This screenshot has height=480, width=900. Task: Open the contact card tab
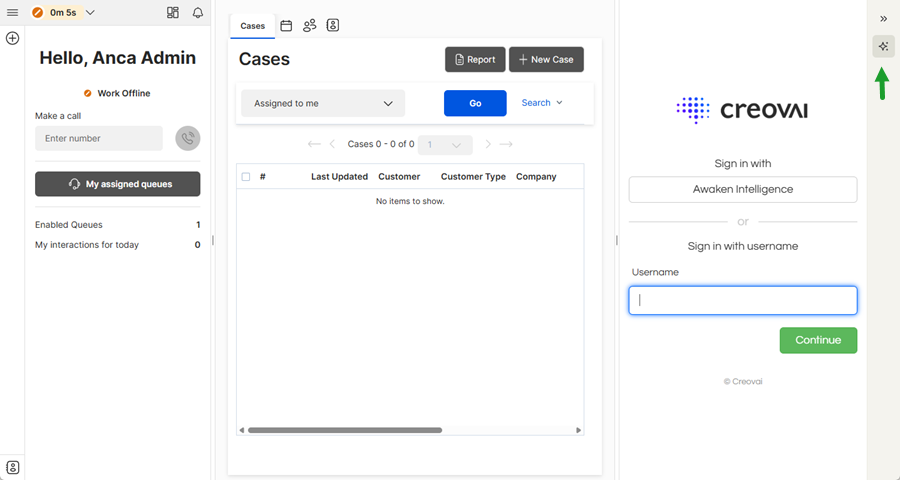pyautogui.click(x=333, y=26)
